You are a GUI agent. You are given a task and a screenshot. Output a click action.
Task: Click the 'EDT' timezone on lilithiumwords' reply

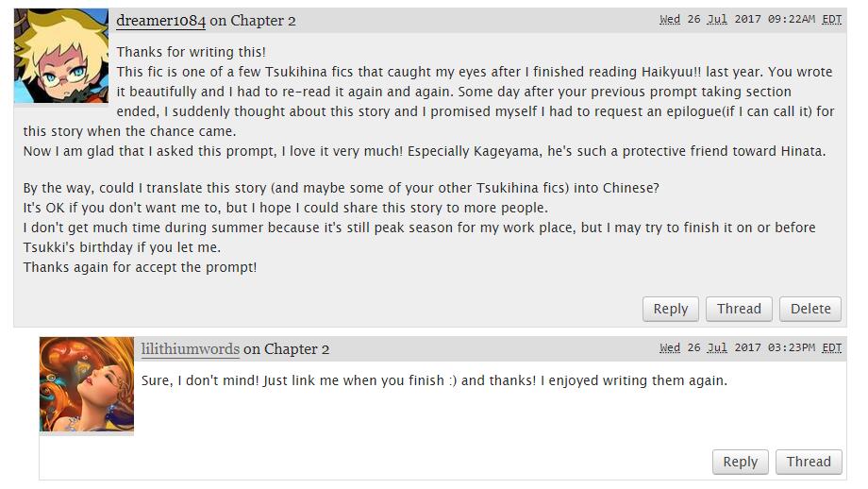click(831, 348)
